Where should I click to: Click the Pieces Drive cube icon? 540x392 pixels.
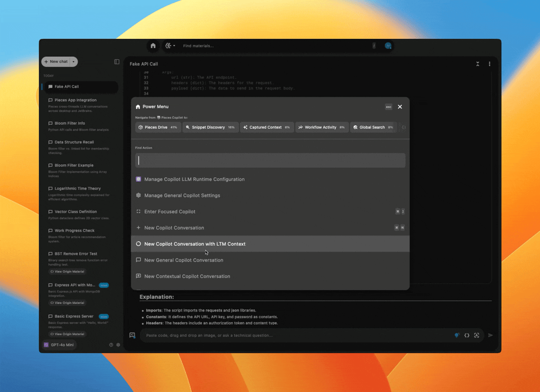[141, 127]
